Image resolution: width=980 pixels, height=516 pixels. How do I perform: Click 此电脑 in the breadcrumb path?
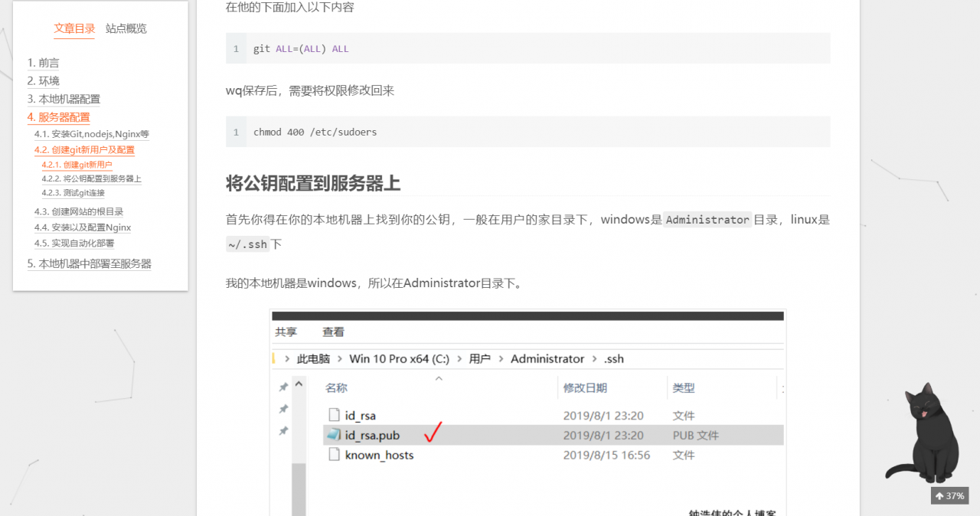pos(313,358)
